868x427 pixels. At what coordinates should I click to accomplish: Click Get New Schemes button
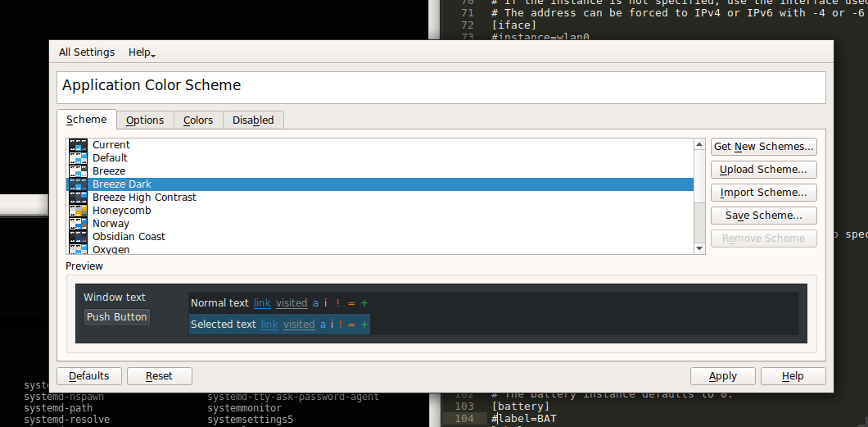(x=764, y=147)
